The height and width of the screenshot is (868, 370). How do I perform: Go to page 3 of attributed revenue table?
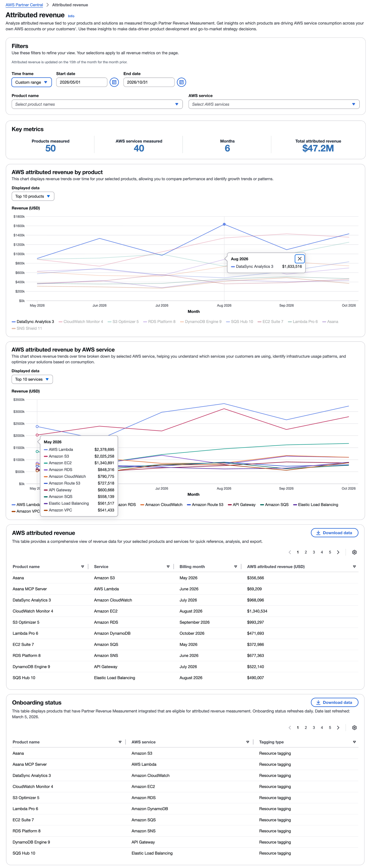point(314,552)
